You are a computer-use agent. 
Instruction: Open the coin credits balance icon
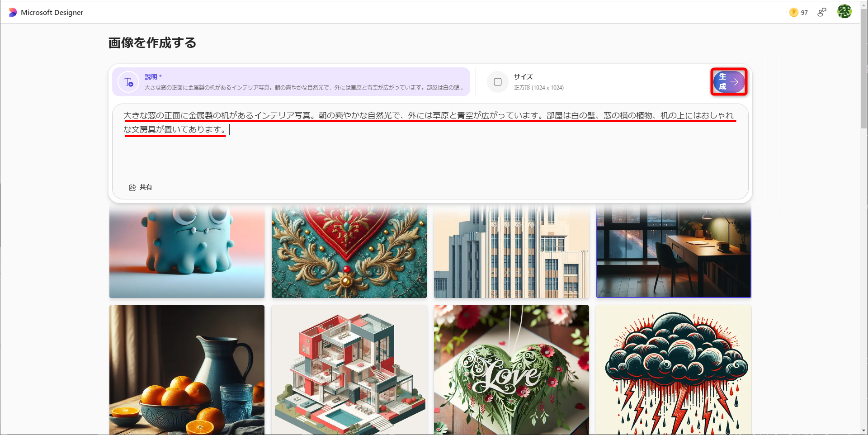(793, 13)
